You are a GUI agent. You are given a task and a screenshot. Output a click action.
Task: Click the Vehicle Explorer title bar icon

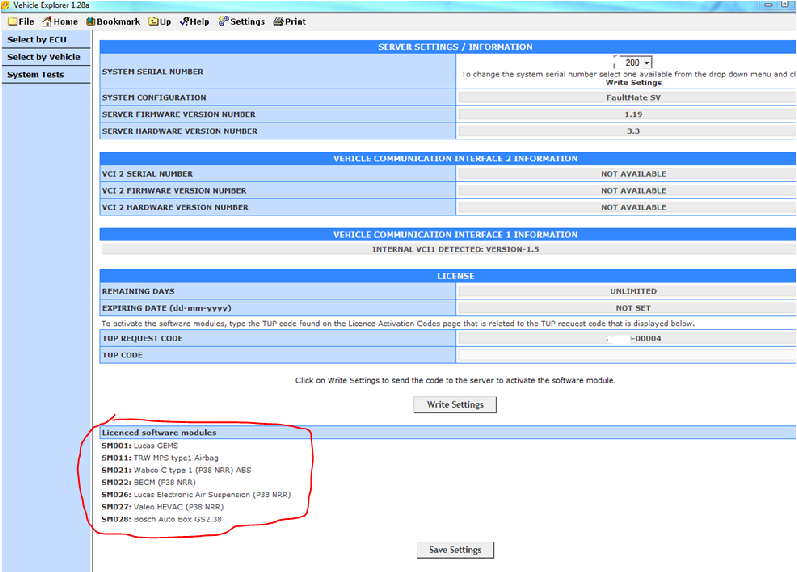tap(6, 5)
